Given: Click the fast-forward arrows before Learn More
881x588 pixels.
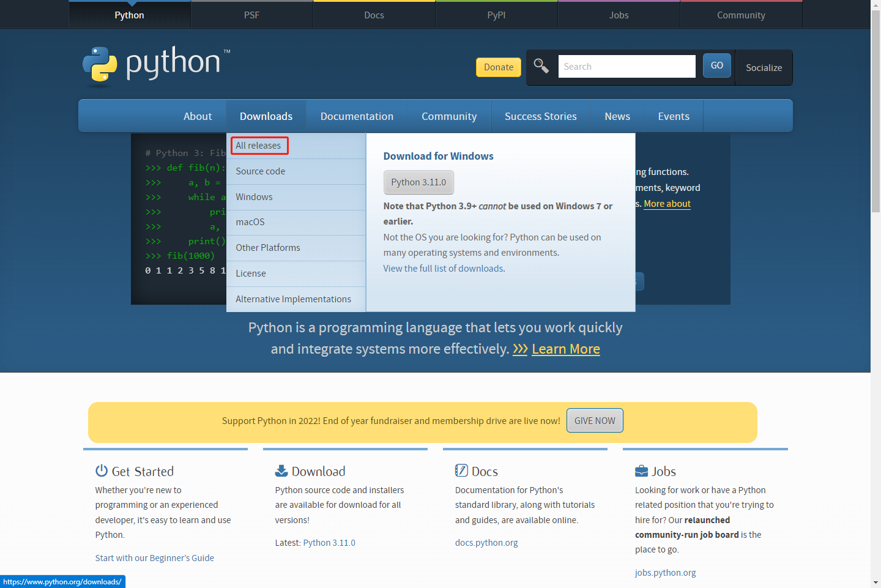Looking at the screenshot, I should [x=520, y=349].
